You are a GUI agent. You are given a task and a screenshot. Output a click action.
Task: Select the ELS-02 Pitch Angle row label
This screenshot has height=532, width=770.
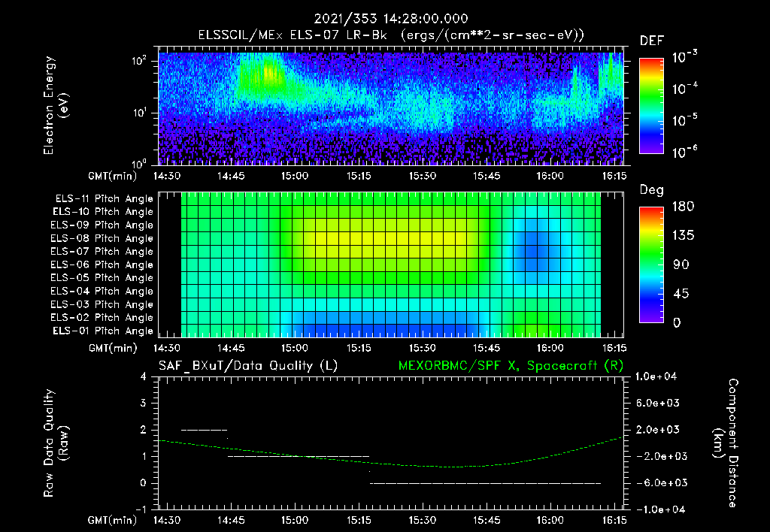point(102,318)
